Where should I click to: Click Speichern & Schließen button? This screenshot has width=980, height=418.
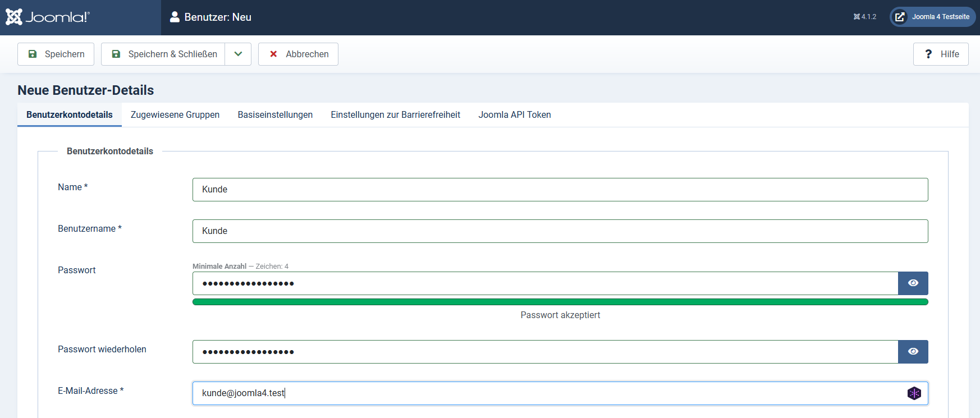(x=163, y=54)
